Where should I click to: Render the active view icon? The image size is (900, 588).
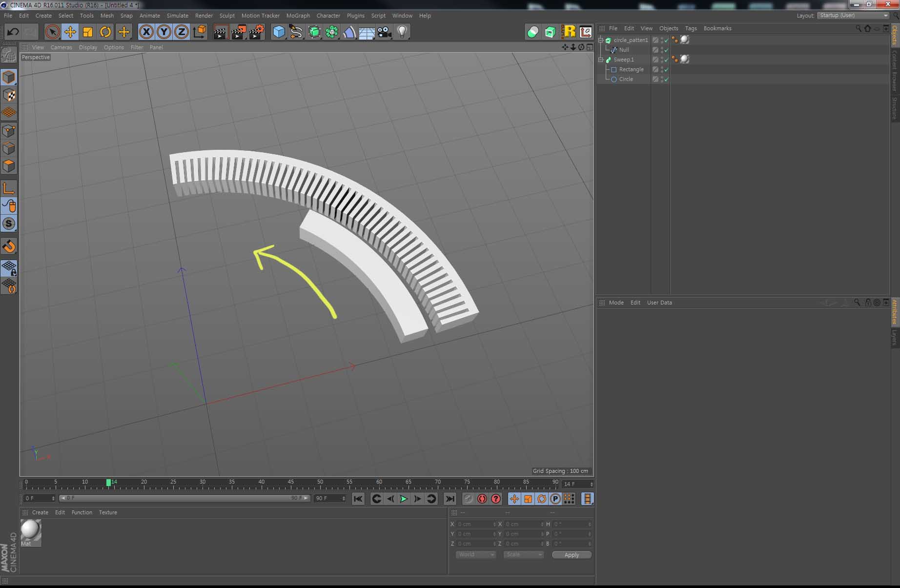pos(221,32)
